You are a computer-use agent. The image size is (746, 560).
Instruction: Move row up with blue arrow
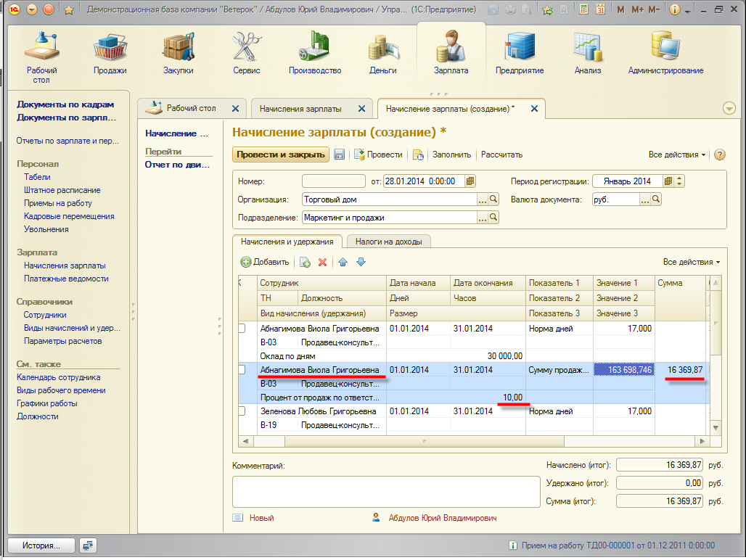343,262
